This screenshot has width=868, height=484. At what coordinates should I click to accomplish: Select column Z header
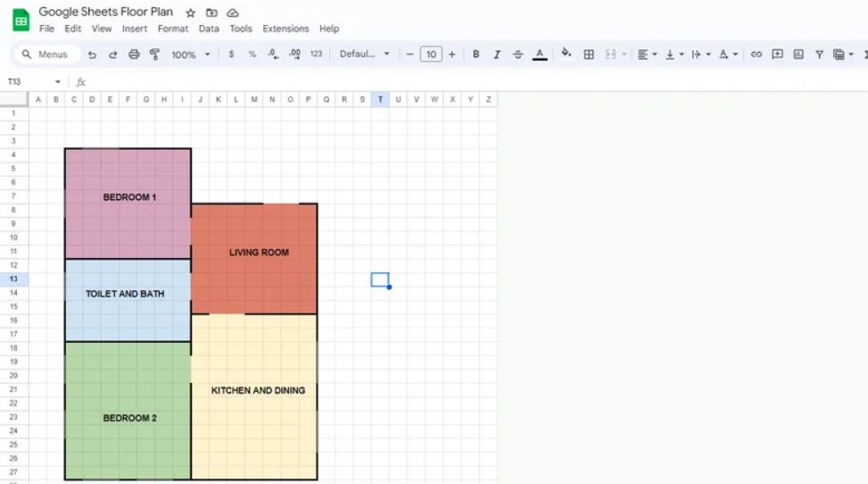point(488,99)
